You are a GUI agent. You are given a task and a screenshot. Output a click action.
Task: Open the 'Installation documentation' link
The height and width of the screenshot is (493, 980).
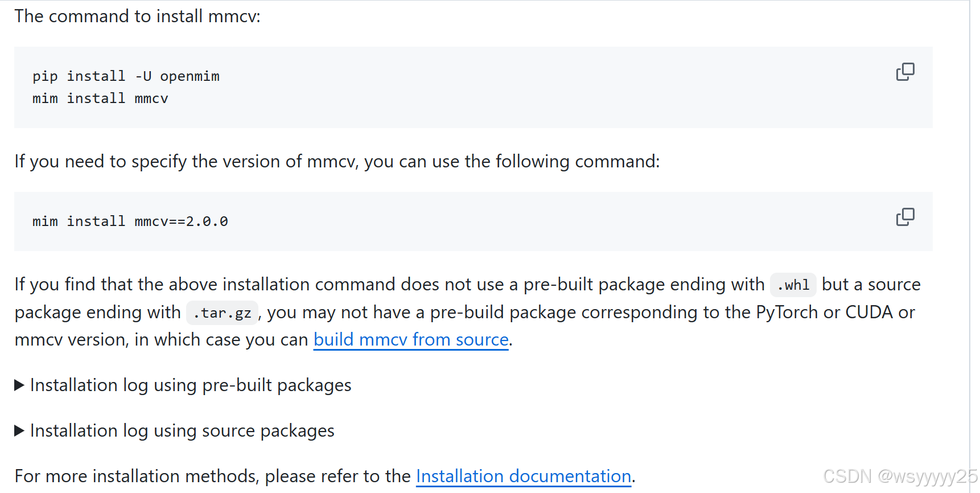pos(523,476)
